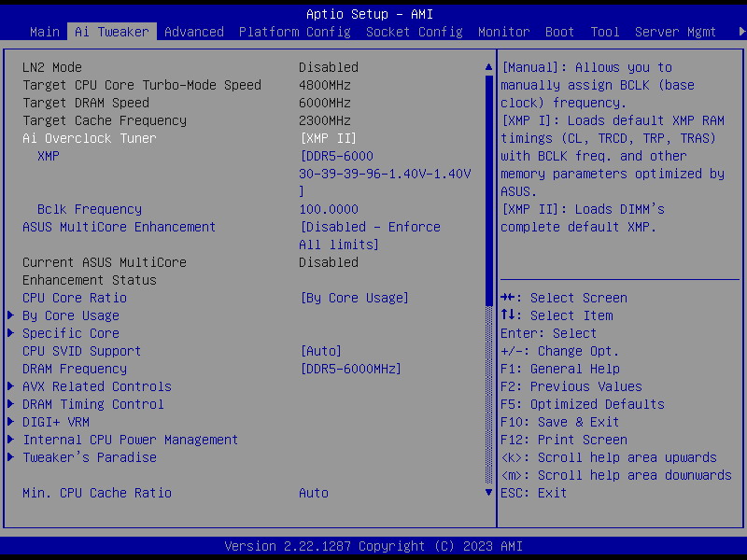
Task: Expand the By Core Usage submenu arrow
Action: pyautogui.click(x=11, y=315)
